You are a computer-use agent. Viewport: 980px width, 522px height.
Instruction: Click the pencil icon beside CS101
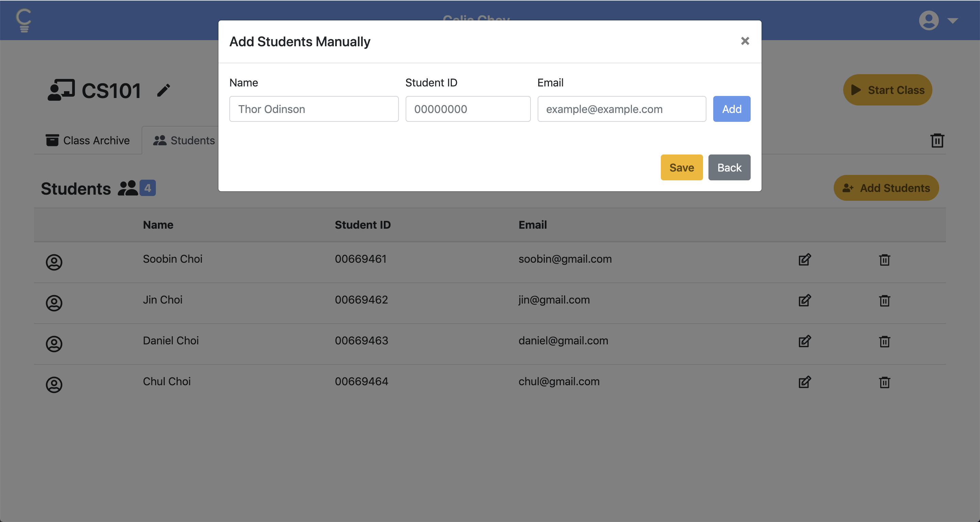point(164,91)
